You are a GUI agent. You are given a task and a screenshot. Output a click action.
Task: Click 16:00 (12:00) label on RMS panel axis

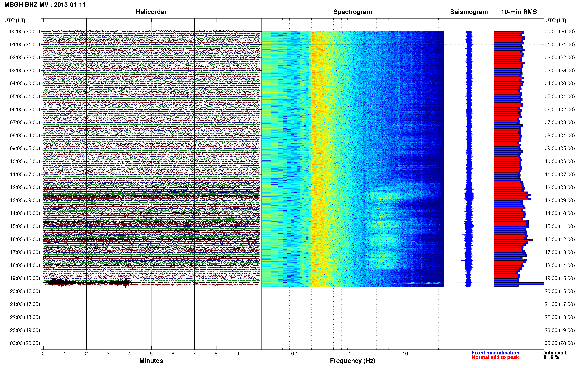click(x=560, y=239)
